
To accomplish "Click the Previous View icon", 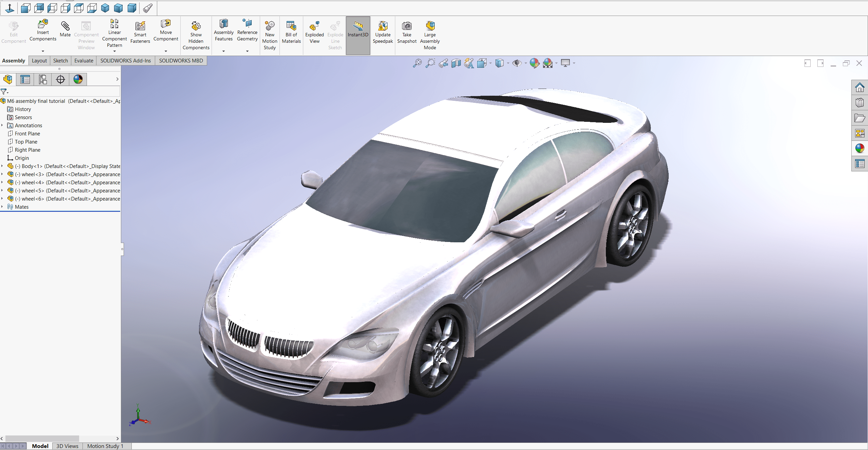I will [443, 63].
